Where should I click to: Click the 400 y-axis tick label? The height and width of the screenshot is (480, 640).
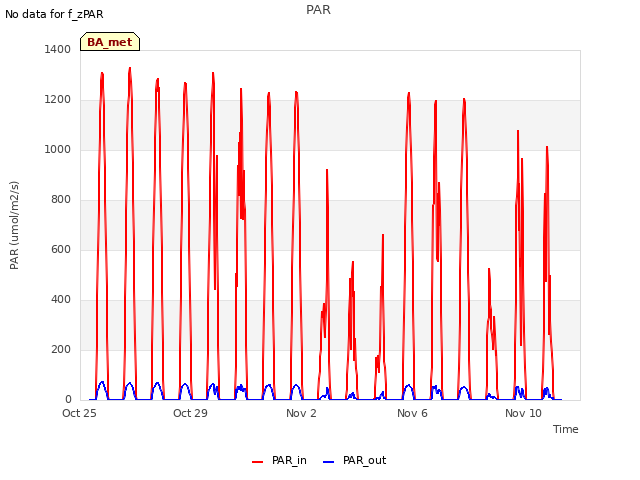click(x=61, y=300)
